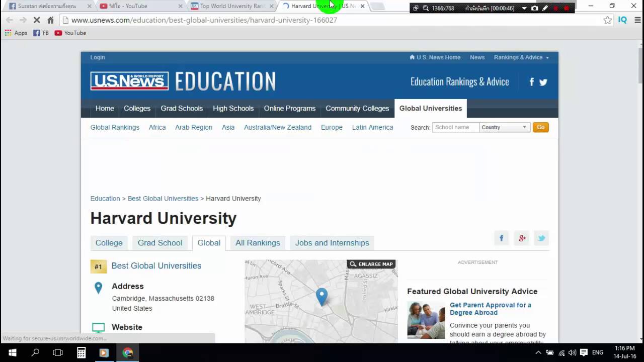This screenshot has width=644, height=362.
Task: Click Enlarge Map button
Action: (x=371, y=264)
